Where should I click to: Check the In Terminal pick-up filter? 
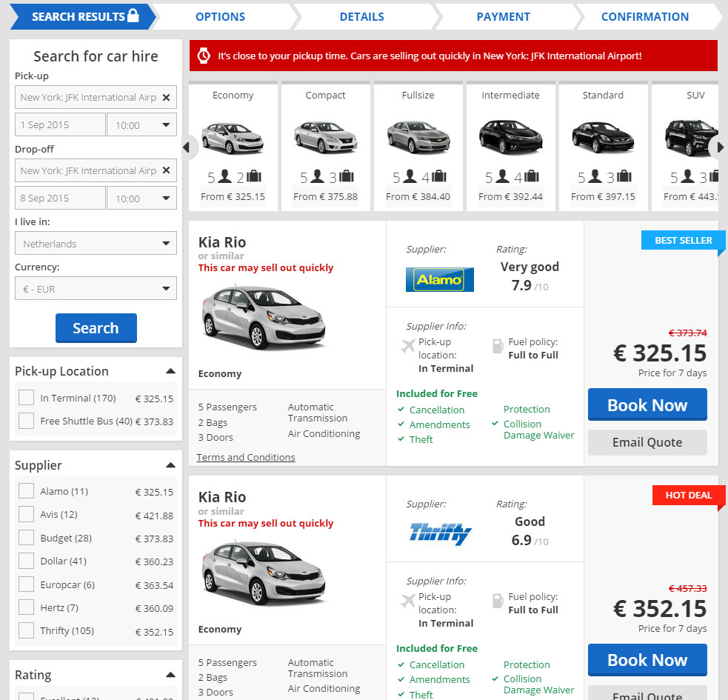(26, 398)
